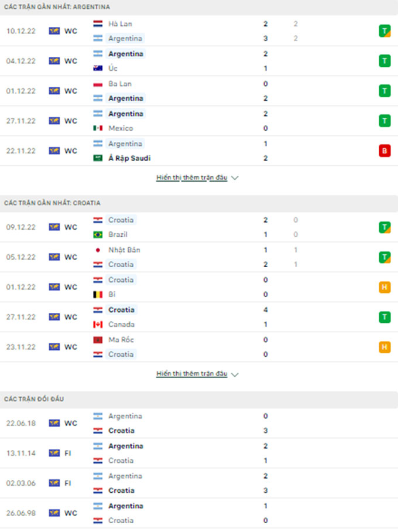Click the WC competition icon for 10.12.22
The image size is (398, 532).
coord(54,31)
